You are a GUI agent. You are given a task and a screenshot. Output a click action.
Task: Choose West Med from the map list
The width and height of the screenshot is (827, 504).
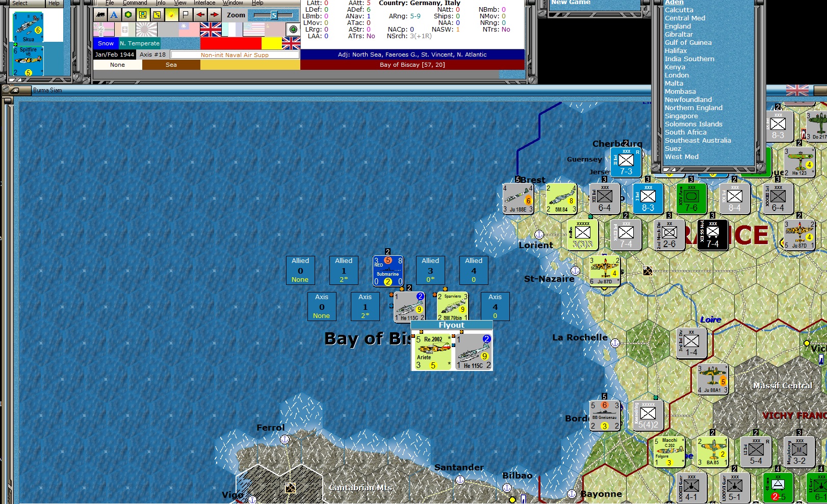[681, 157]
